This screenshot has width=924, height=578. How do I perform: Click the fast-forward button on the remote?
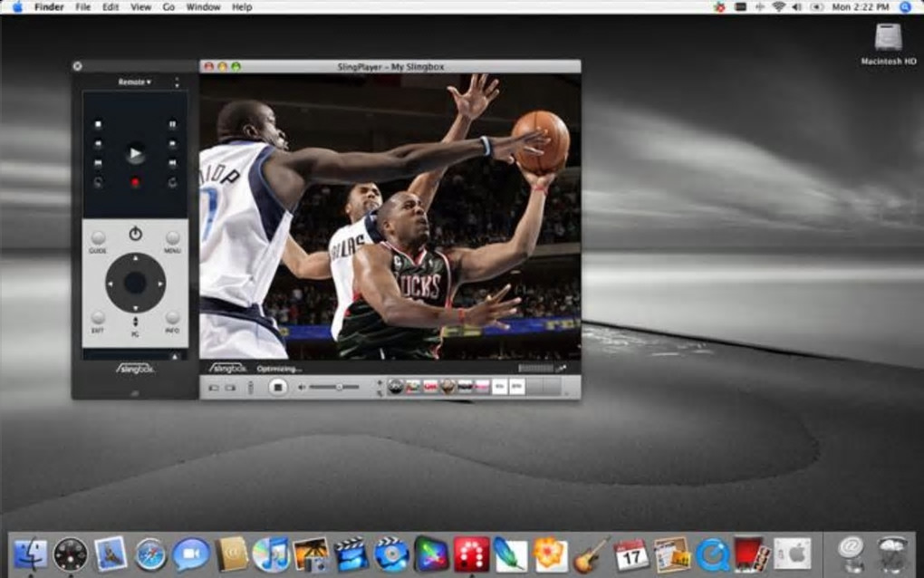[x=172, y=143]
